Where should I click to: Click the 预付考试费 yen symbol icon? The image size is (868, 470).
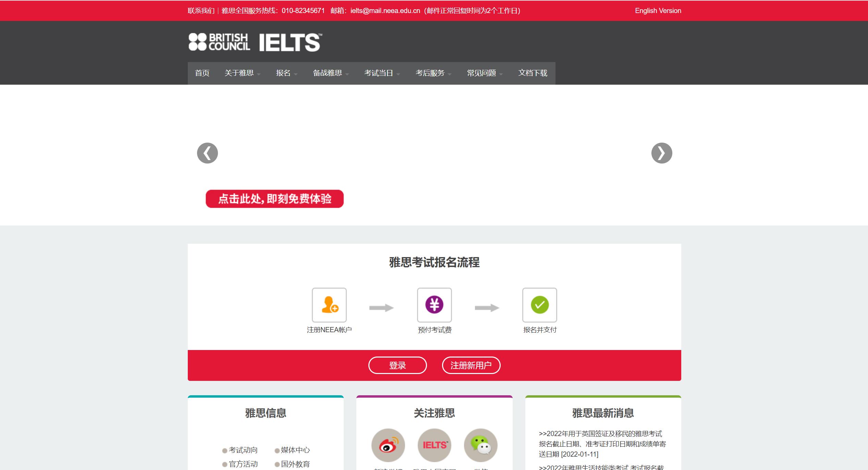[434, 305]
